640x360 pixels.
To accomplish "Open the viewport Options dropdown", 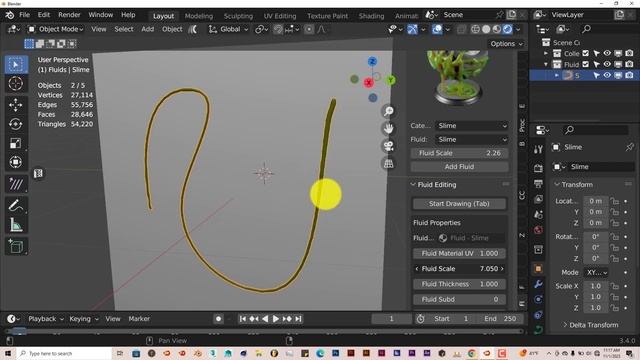I will 506,44.
